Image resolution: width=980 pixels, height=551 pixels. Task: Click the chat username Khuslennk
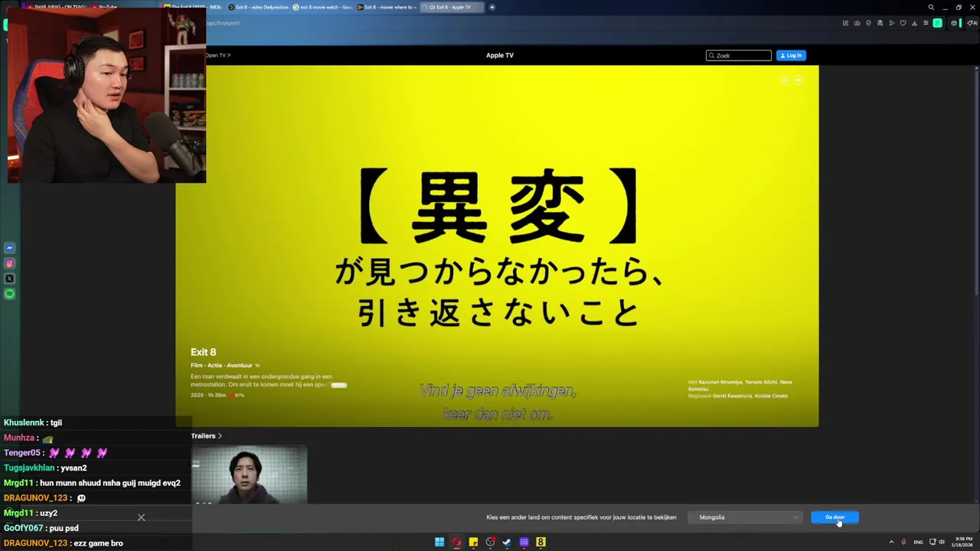tap(24, 422)
